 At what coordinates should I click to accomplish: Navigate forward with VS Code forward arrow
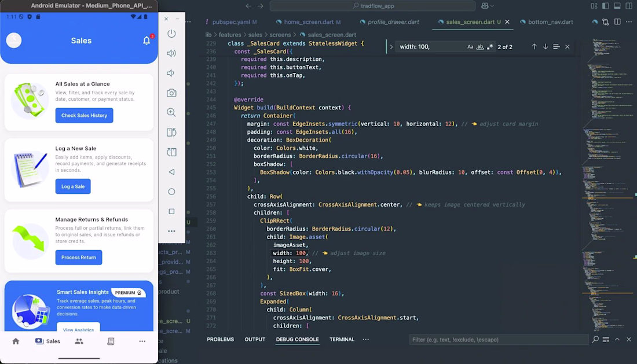tap(261, 6)
